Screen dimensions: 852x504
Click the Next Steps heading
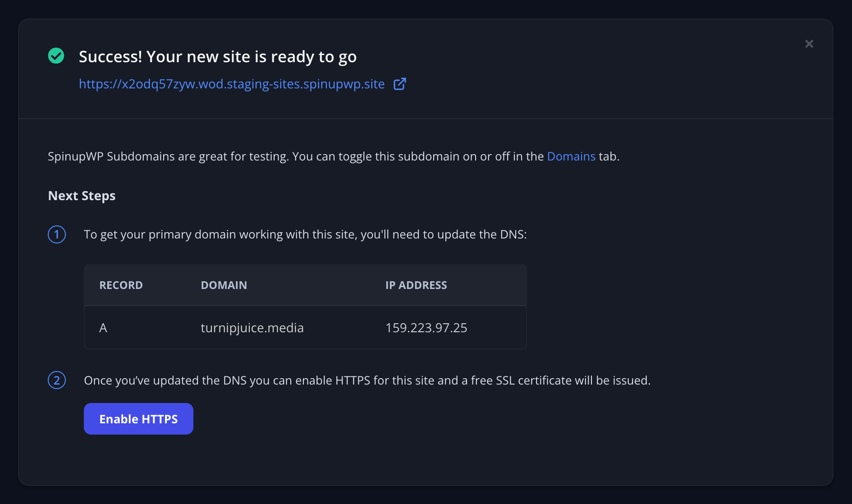(x=82, y=196)
